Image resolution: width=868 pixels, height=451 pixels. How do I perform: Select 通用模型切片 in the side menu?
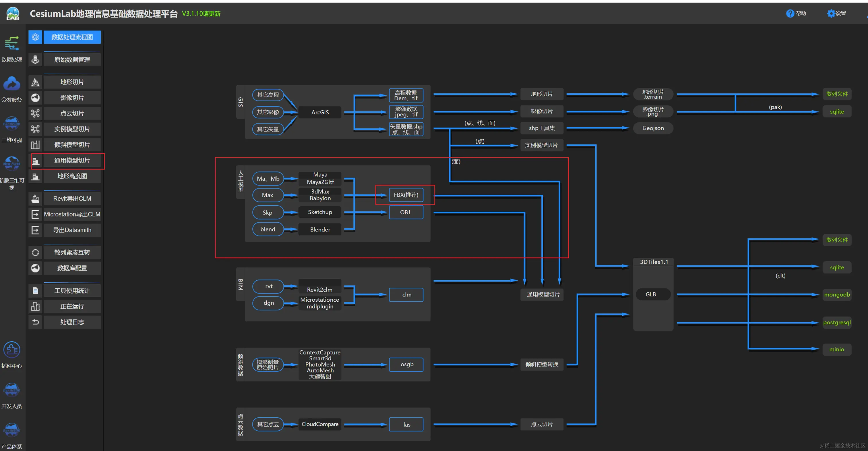[x=72, y=161]
